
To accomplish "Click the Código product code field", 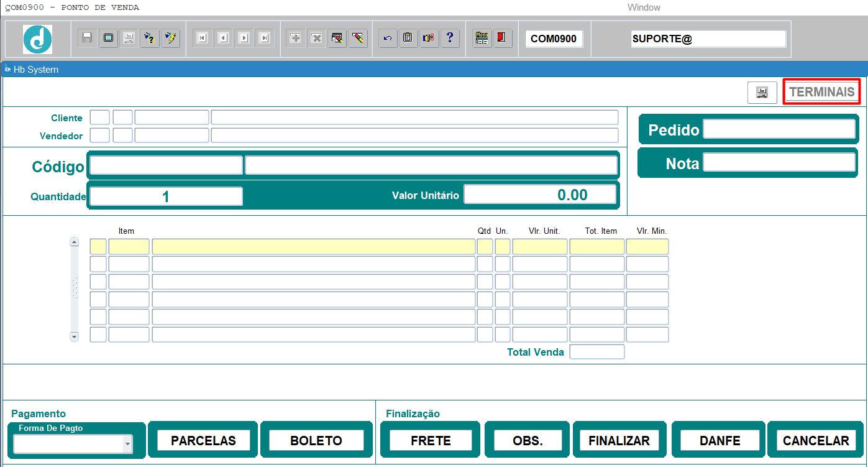I will [x=167, y=165].
